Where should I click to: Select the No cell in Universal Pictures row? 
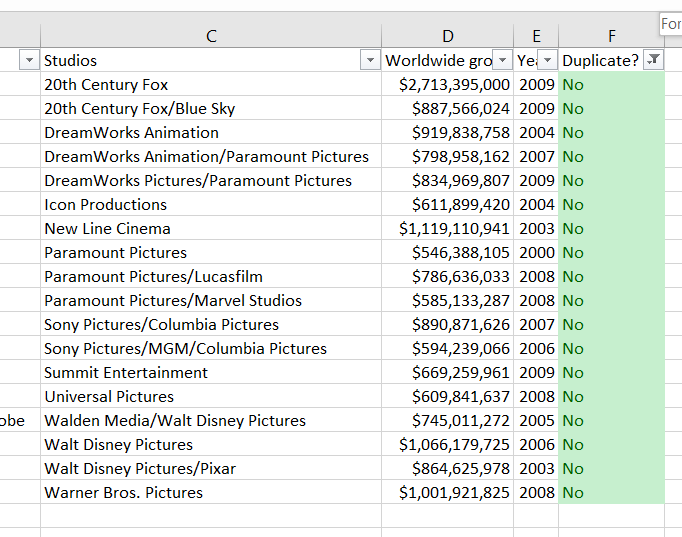coord(612,396)
